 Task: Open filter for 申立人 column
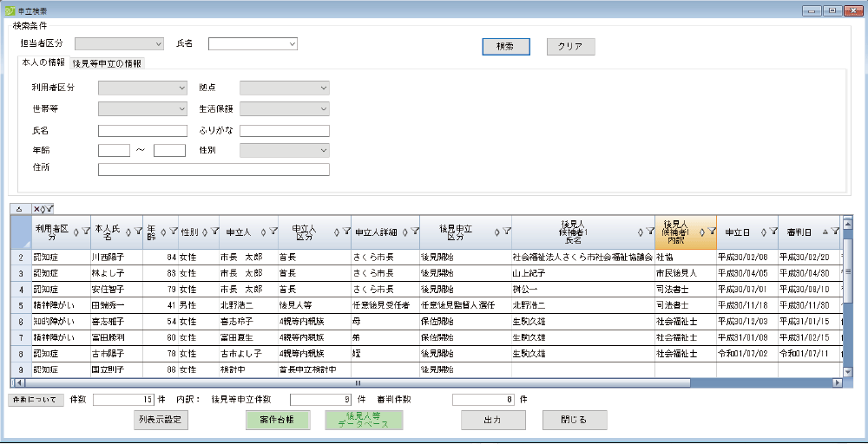[x=274, y=232]
